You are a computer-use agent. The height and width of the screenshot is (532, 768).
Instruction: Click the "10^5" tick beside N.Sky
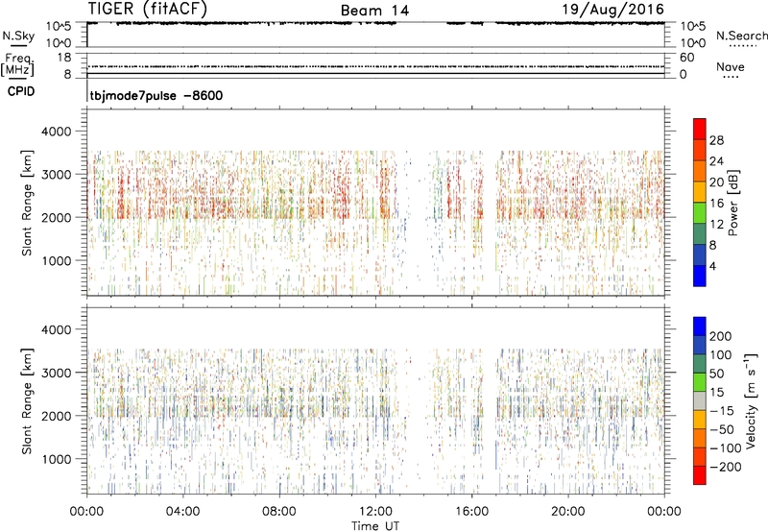click(x=60, y=27)
